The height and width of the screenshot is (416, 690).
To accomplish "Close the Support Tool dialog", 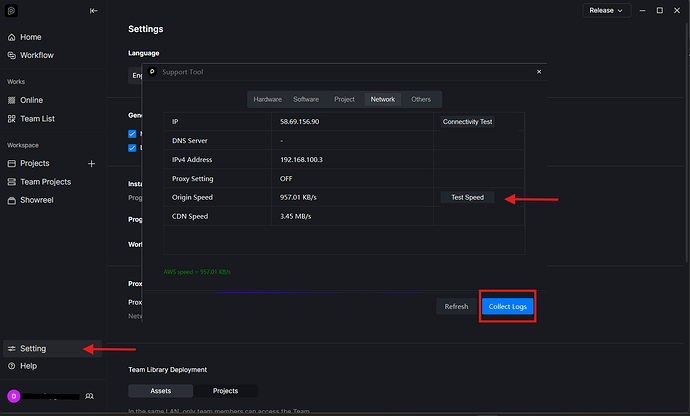I will [538, 72].
